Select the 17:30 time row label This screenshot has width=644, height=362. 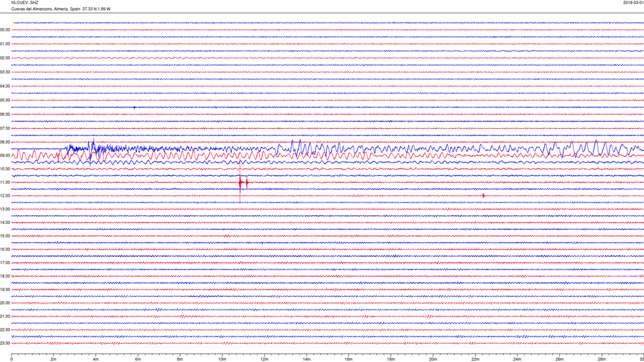pyautogui.click(x=5, y=263)
